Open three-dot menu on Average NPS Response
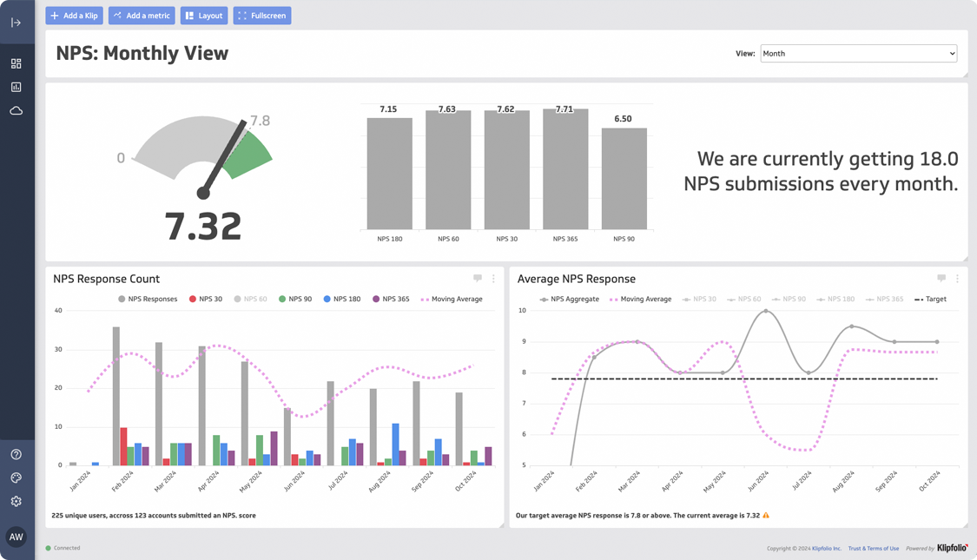The width and height of the screenshot is (977, 560). pyautogui.click(x=957, y=279)
